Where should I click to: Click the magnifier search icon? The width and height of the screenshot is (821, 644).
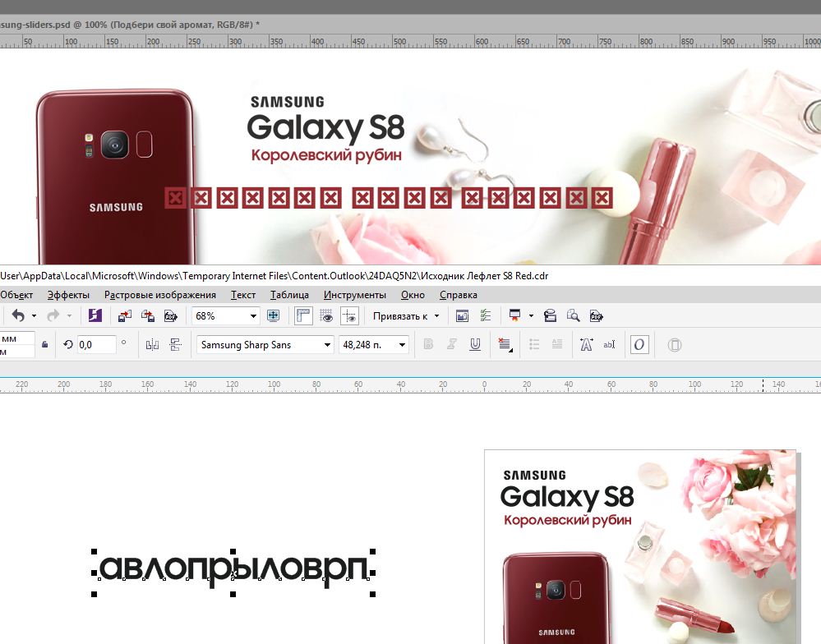tap(573, 315)
